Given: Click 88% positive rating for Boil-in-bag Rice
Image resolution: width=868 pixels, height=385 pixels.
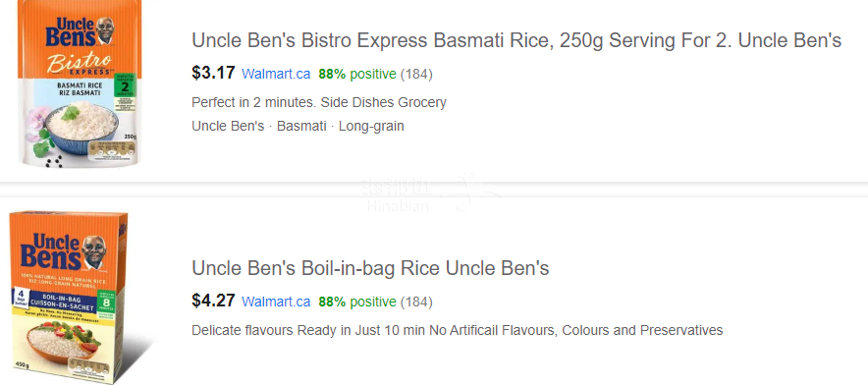Looking at the screenshot, I should [x=357, y=302].
